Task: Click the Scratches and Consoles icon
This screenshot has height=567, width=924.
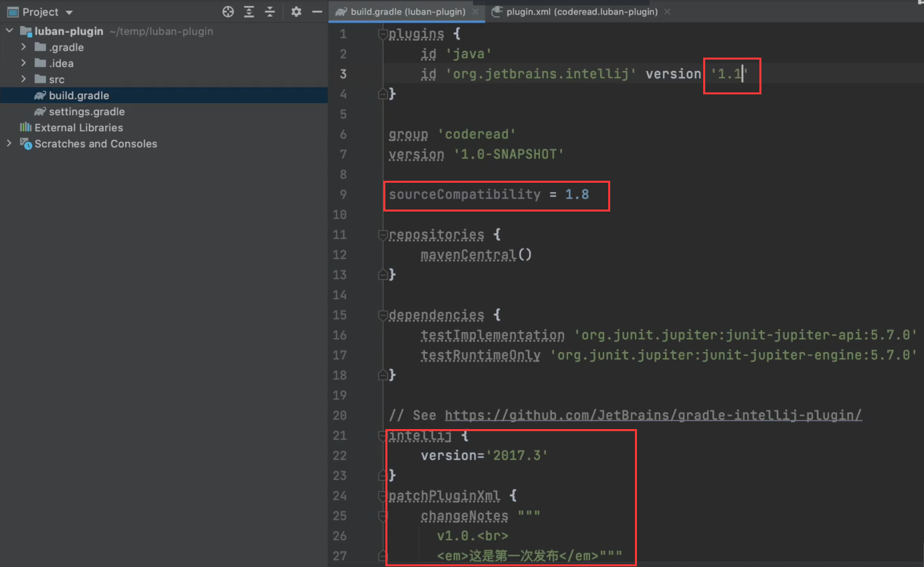Action: [26, 143]
